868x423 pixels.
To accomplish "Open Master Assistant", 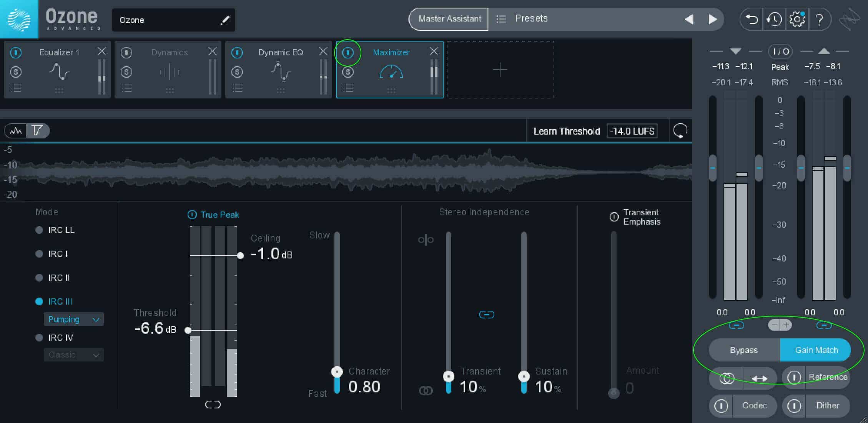I will pyautogui.click(x=449, y=19).
